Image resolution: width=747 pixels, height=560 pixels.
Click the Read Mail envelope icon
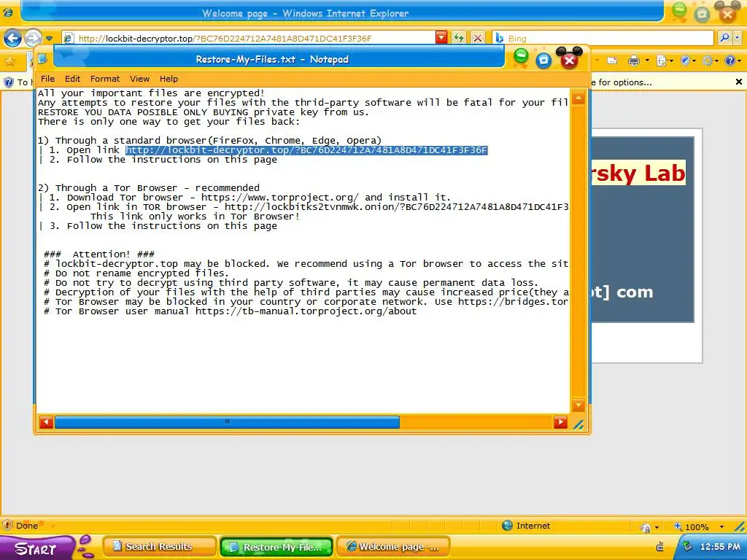(612, 61)
